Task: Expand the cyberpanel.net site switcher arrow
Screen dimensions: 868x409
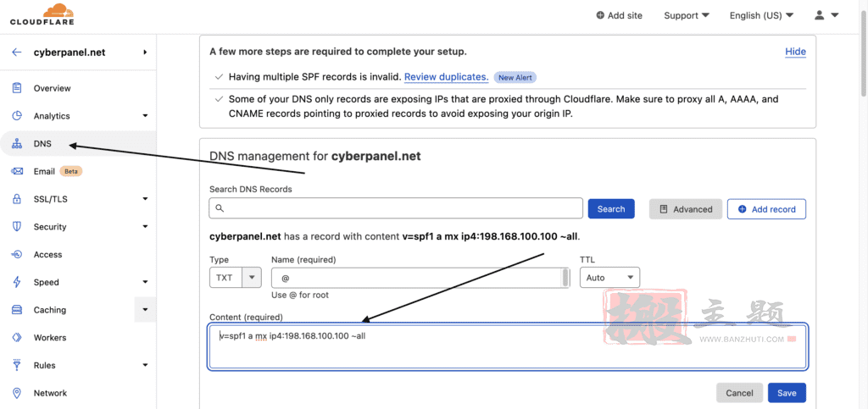Action: click(x=145, y=52)
